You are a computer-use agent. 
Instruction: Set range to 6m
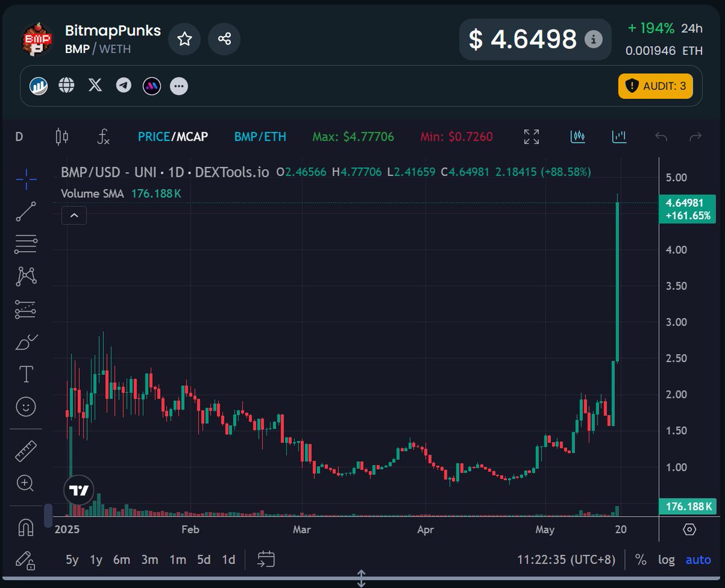tap(121, 560)
